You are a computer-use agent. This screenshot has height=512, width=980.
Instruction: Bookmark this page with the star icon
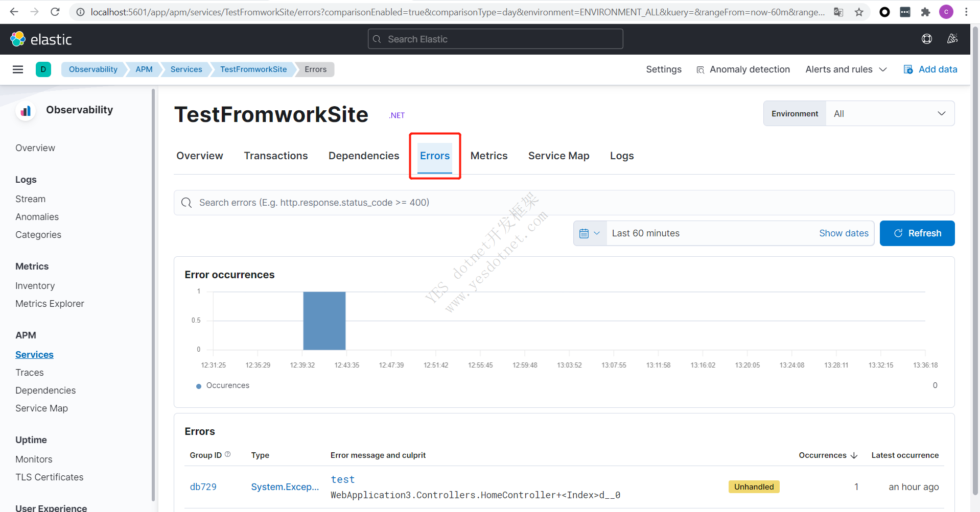pyautogui.click(x=859, y=12)
